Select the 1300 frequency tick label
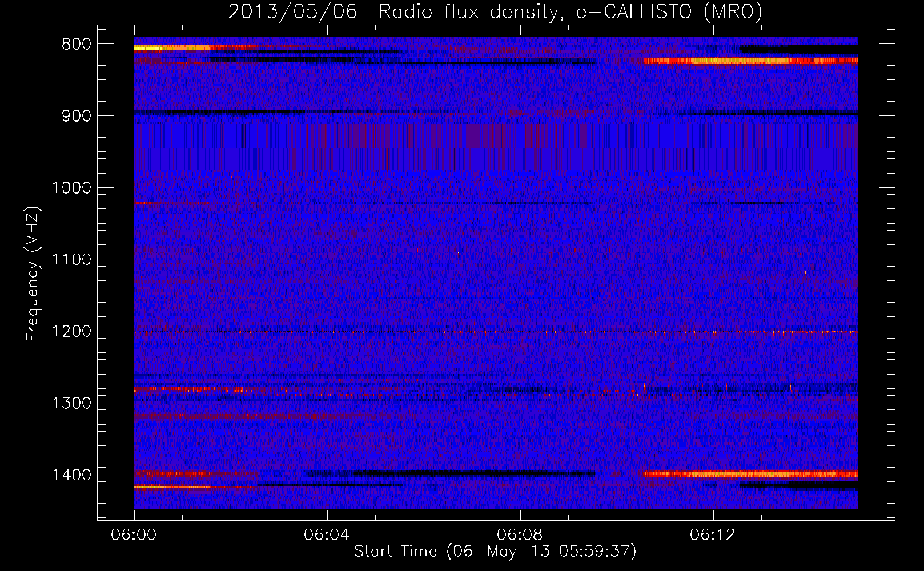This screenshot has height=571, width=924. pos(71,404)
